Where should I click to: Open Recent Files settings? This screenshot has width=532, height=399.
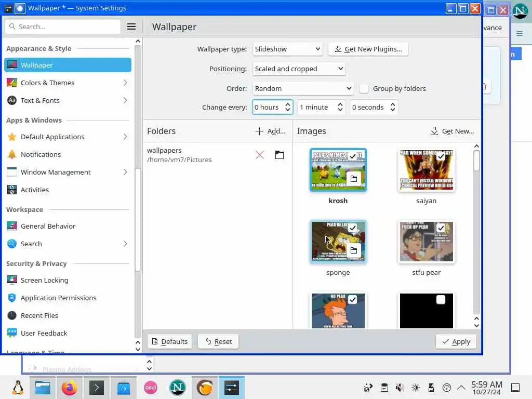tap(68, 315)
